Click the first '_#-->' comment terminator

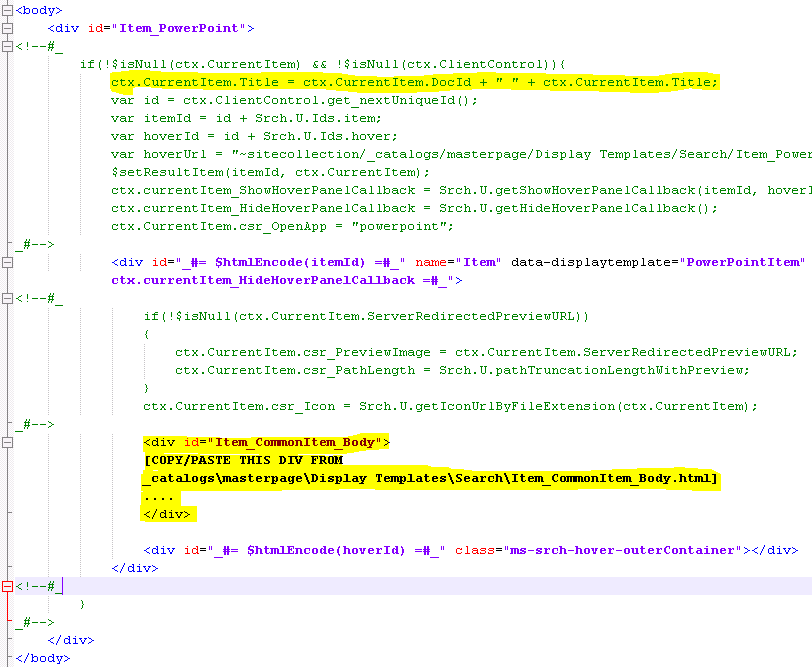35,244
